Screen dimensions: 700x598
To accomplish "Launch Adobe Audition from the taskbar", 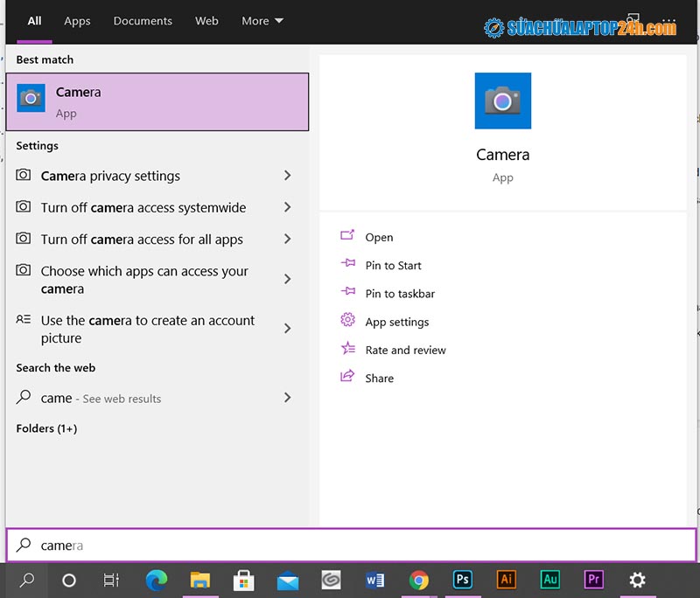I will 550,580.
